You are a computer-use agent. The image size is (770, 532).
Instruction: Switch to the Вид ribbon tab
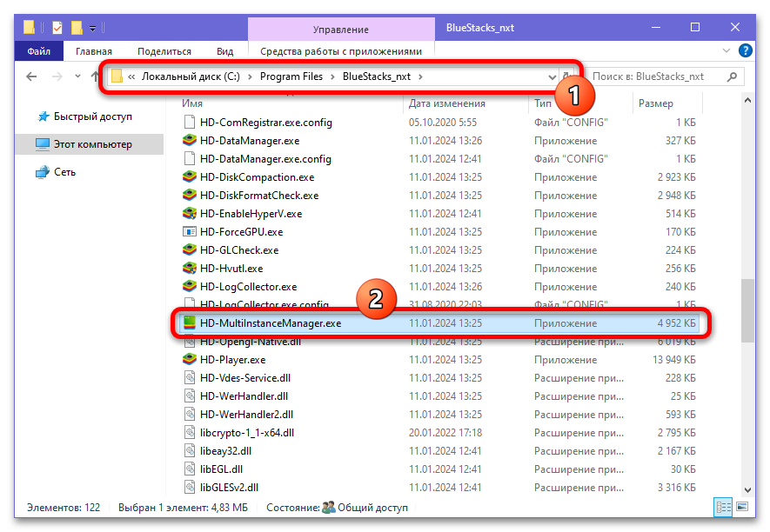(x=225, y=51)
